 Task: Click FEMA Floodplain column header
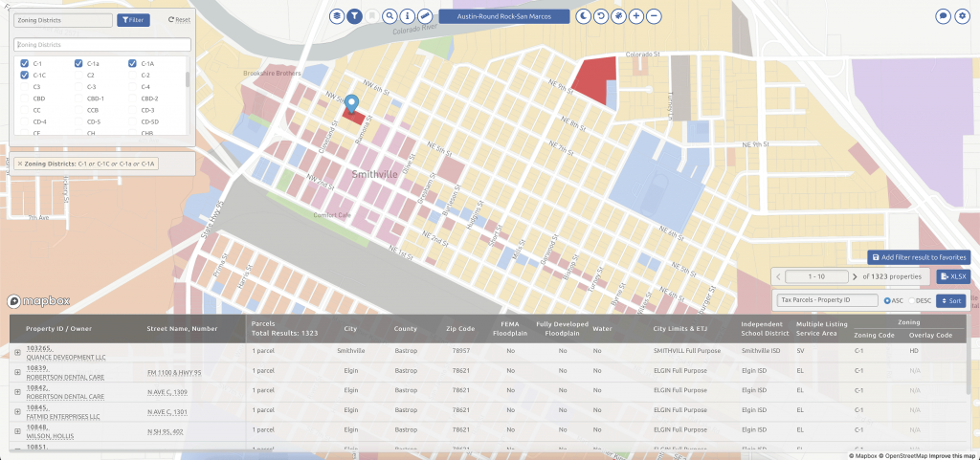click(511, 329)
